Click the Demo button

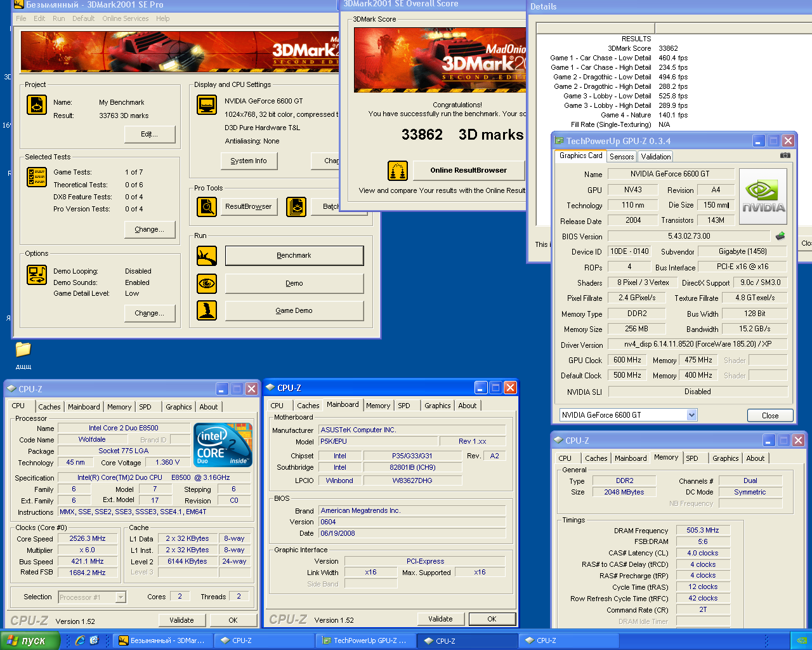294,284
